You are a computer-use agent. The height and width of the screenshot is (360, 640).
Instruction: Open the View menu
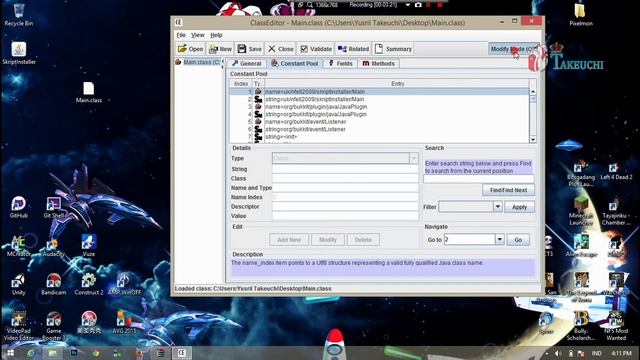tap(198, 35)
